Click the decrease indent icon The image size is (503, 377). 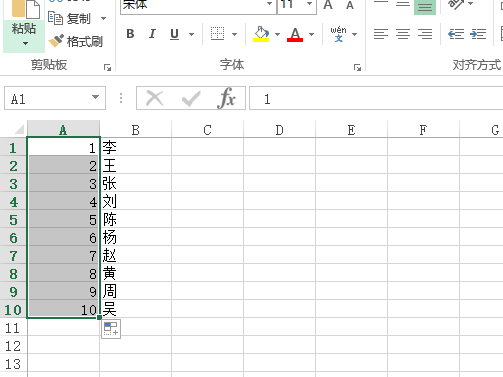tap(456, 34)
